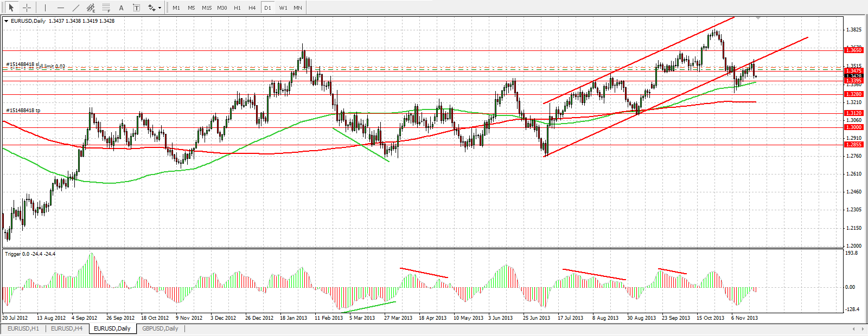The image size is (868, 336).
Task: Select the 1.3120 price level label
Action: [x=854, y=113]
